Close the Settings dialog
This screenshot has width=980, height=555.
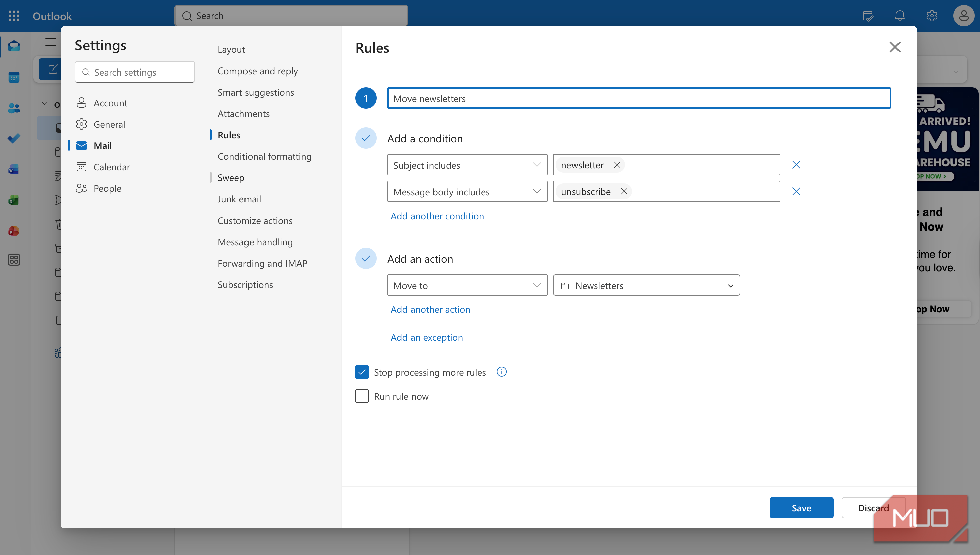894,47
